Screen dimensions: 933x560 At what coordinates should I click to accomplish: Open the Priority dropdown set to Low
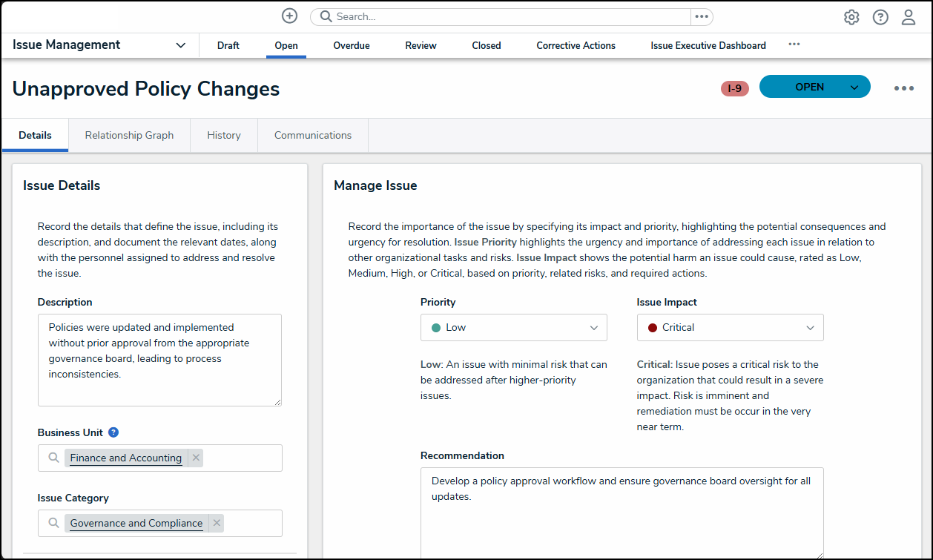point(513,328)
